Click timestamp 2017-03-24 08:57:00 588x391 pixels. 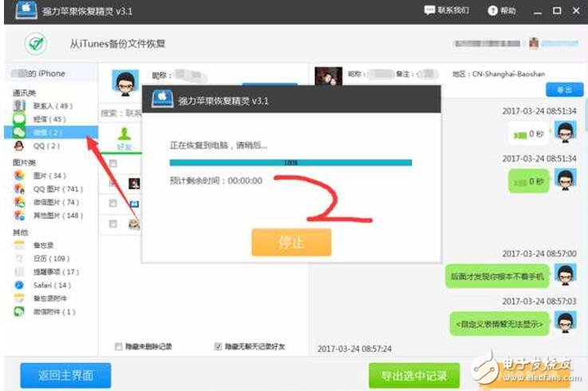[x=539, y=254]
